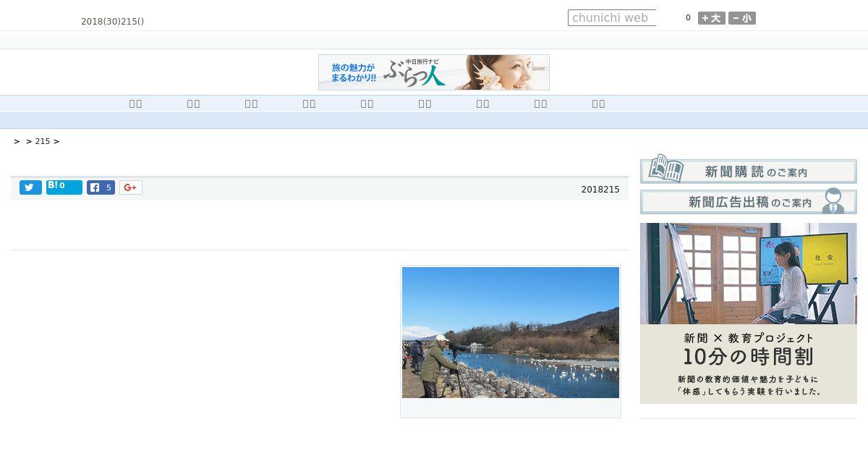Open 新聞購読のご案内 subscription banner
This screenshot has width=868, height=456.
[749, 169]
